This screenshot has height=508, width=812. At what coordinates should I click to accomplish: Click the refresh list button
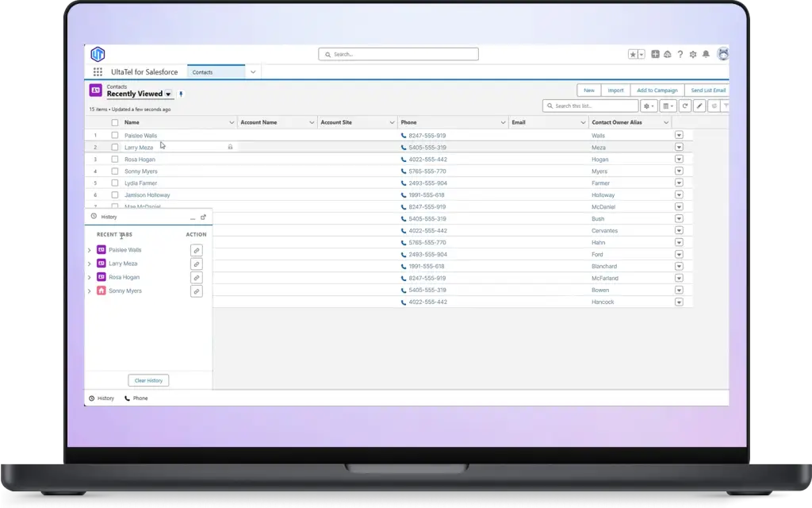(x=685, y=106)
